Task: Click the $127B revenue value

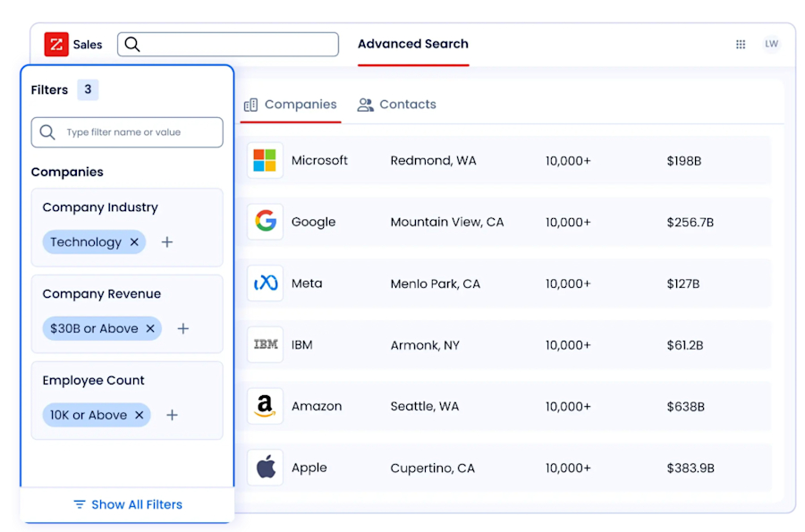Action: coord(682,283)
